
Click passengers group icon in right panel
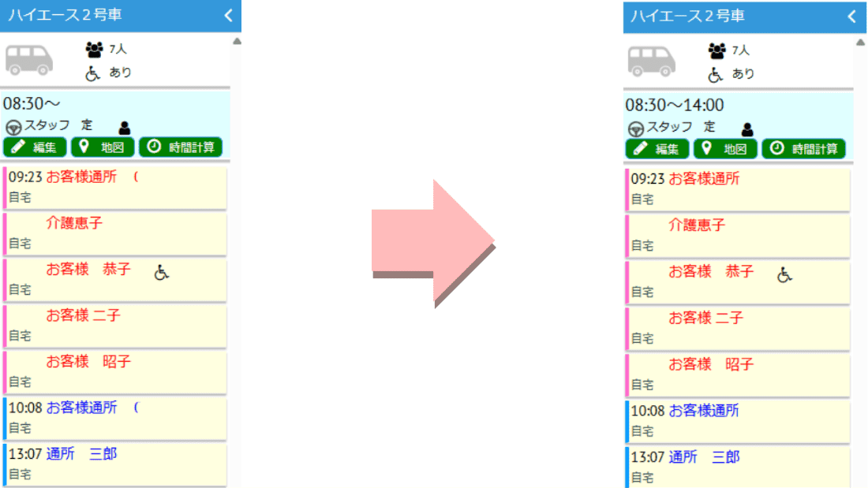[716, 51]
